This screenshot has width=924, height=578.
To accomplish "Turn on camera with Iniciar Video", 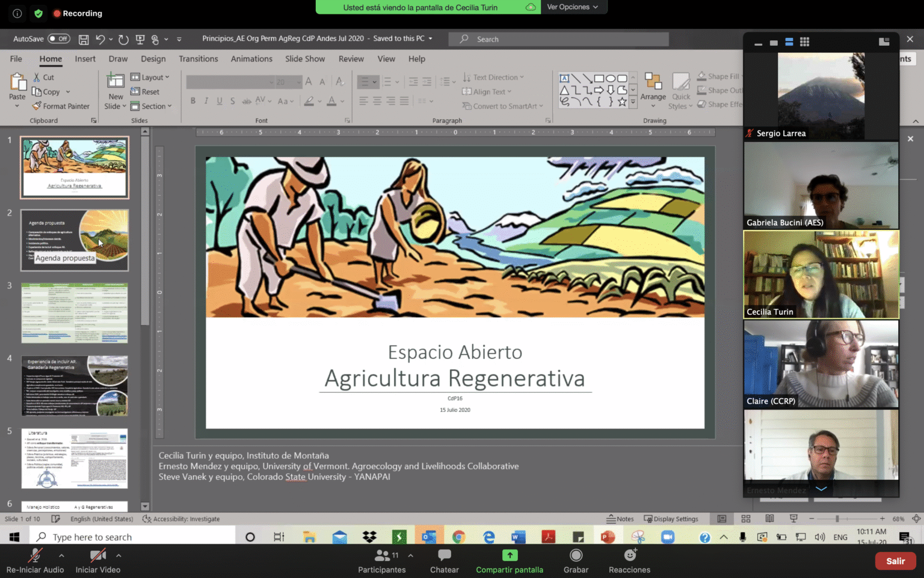I will tap(97, 555).
